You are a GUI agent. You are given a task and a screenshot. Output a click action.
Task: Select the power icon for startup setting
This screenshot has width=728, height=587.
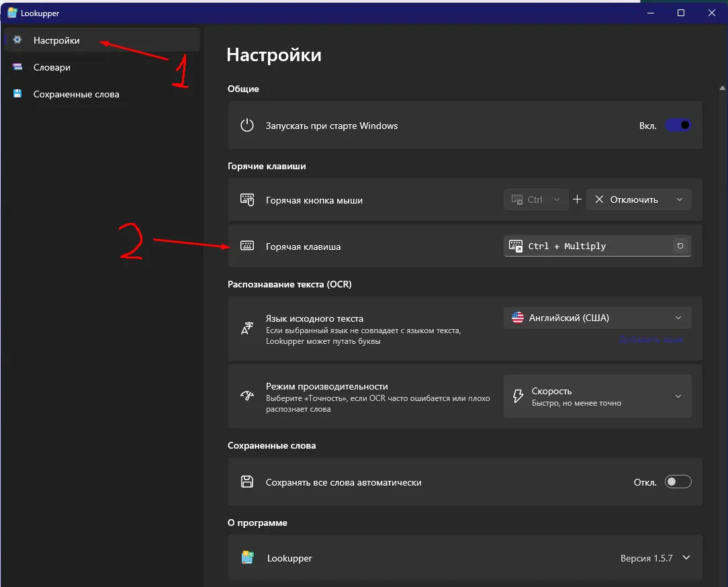pos(246,125)
